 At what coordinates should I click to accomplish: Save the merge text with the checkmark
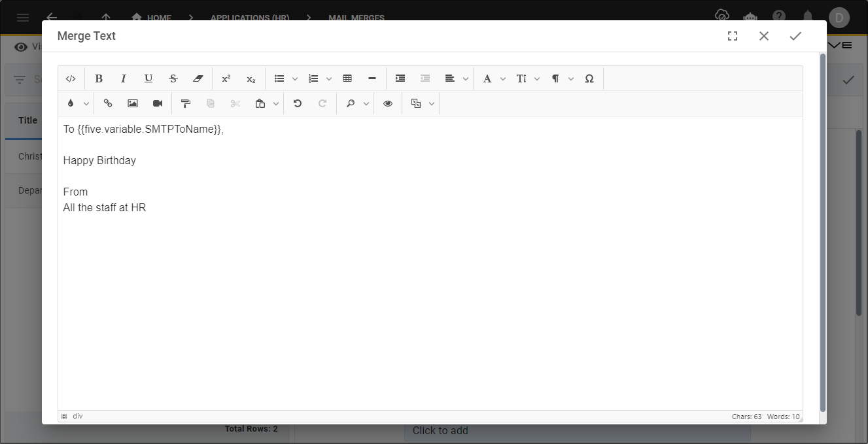795,36
